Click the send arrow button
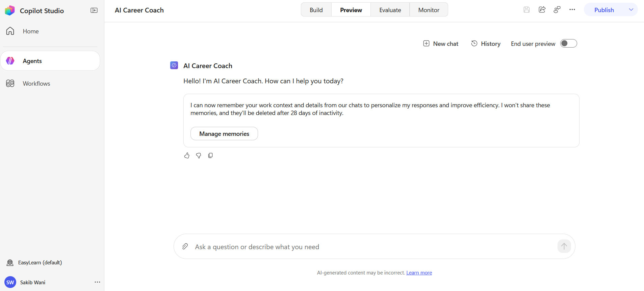This screenshot has width=644, height=291. (x=564, y=246)
